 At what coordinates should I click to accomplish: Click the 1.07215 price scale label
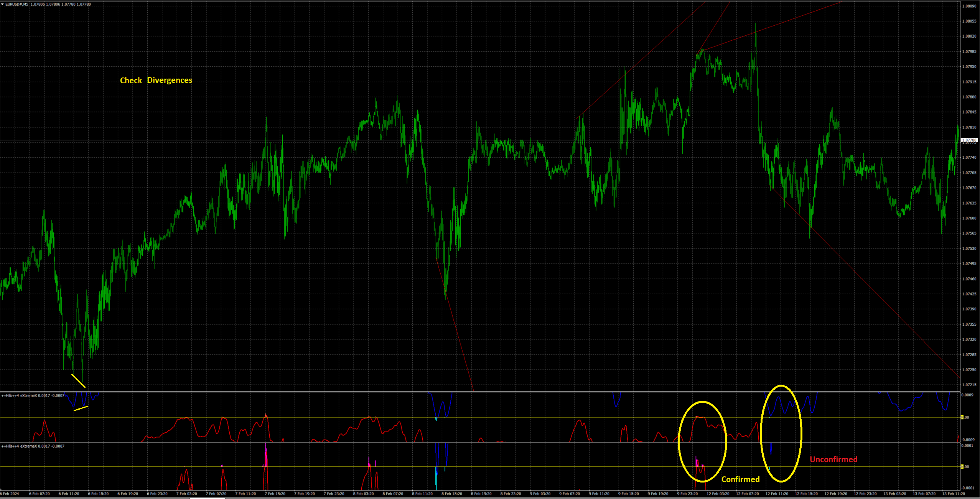969,385
